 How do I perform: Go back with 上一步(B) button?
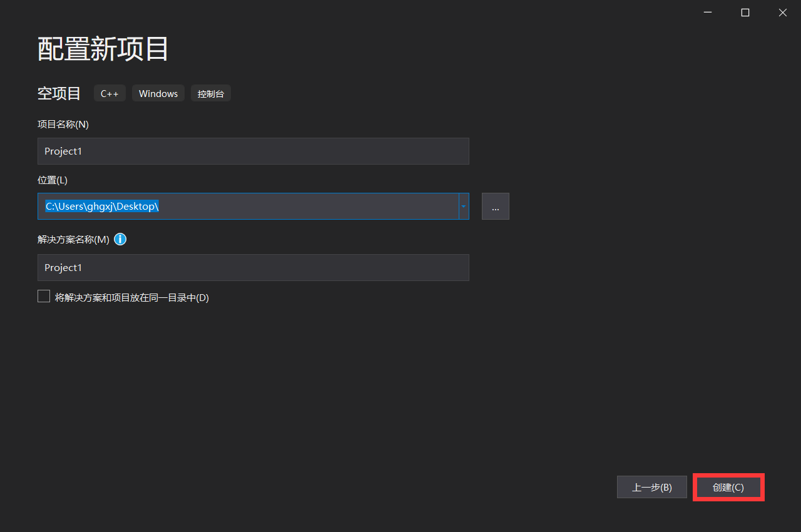tap(652, 487)
